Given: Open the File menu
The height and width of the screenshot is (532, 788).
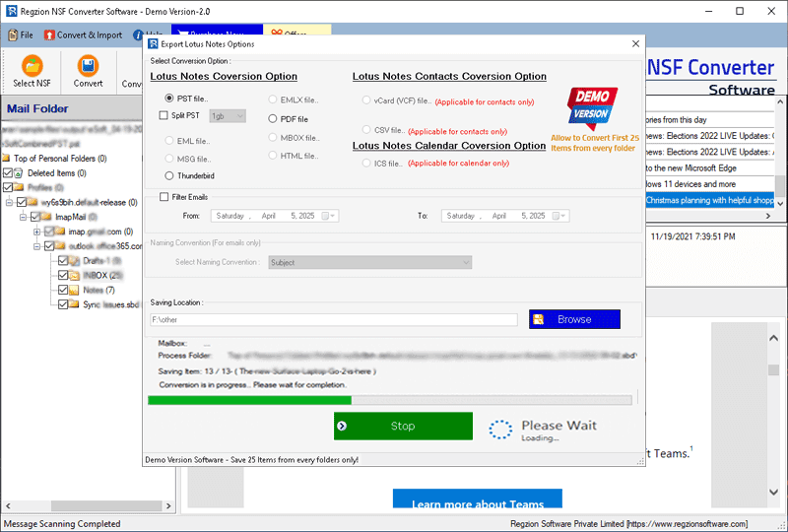Looking at the screenshot, I should coord(20,35).
